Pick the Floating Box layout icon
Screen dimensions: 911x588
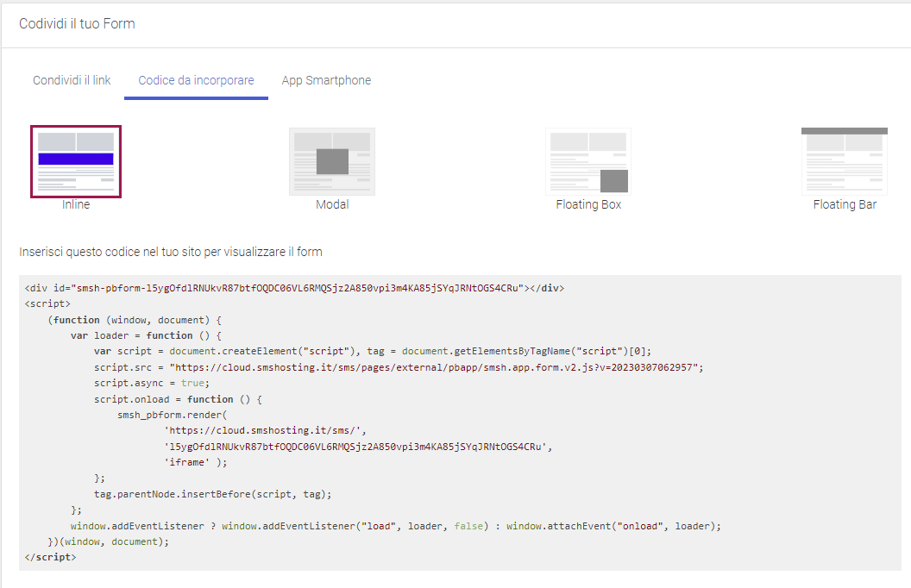coord(588,161)
